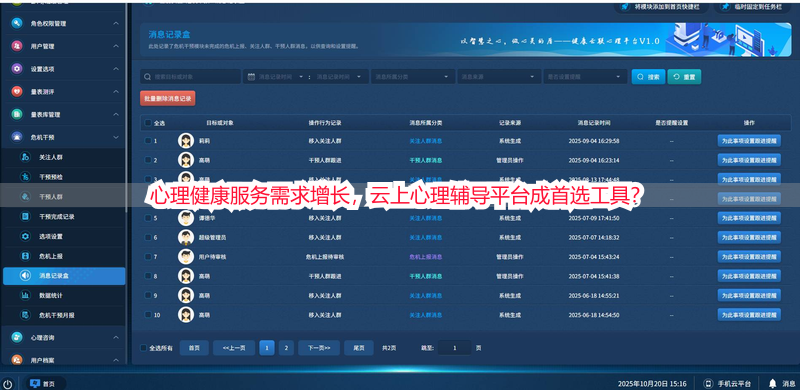
Task: Click the avatar in row 5
Action: coord(186,218)
